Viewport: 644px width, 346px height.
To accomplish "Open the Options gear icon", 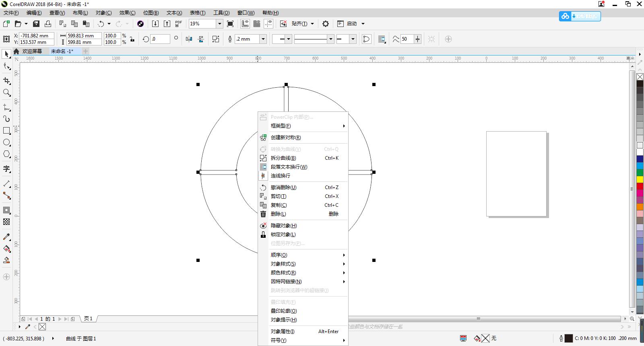I will click(326, 24).
